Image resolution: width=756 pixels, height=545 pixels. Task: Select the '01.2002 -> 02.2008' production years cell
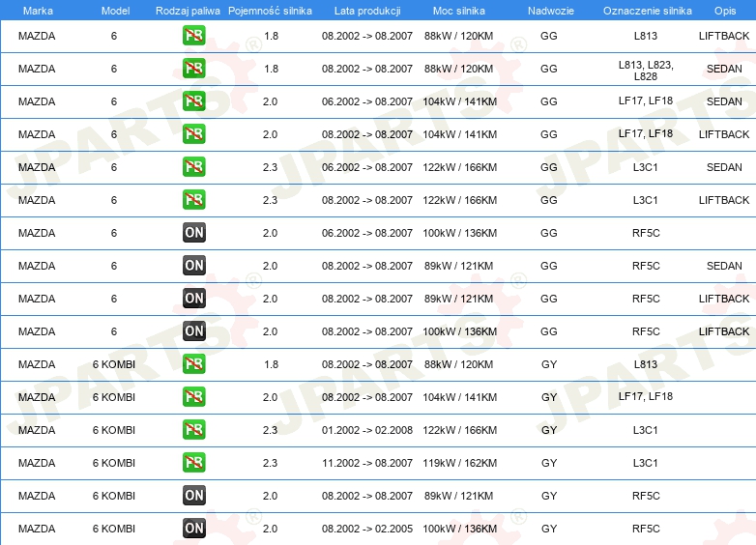(x=366, y=430)
